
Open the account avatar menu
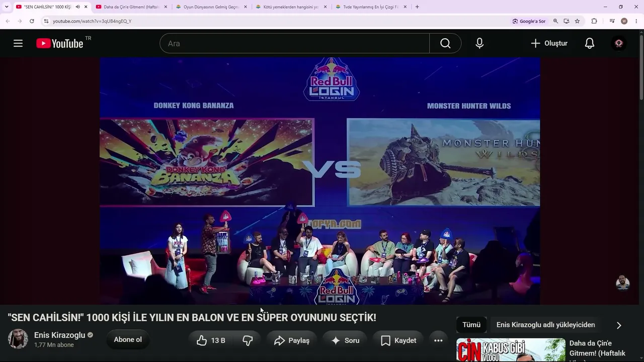click(x=619, y=43)
